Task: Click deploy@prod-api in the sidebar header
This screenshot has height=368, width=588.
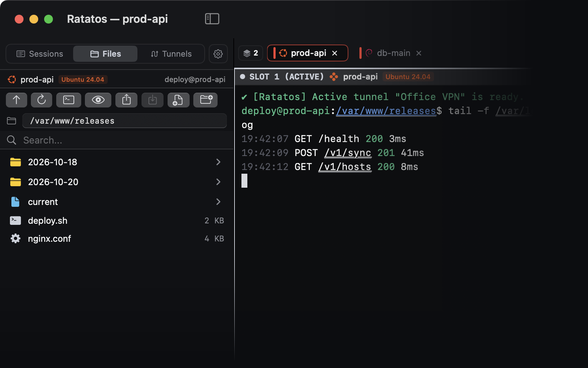Action: (195, 79)
